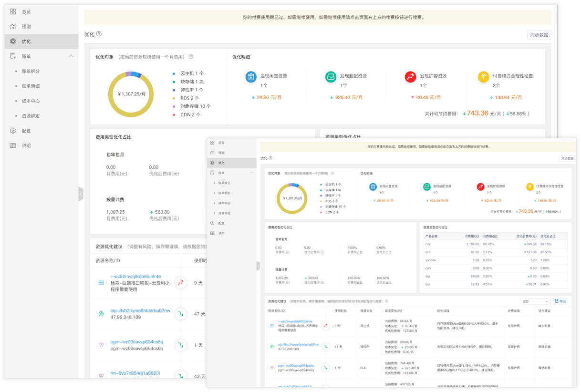Click the 发现闲置资源 trash icon in the larger window
The image size is (581, 392).
click(251, 76)
